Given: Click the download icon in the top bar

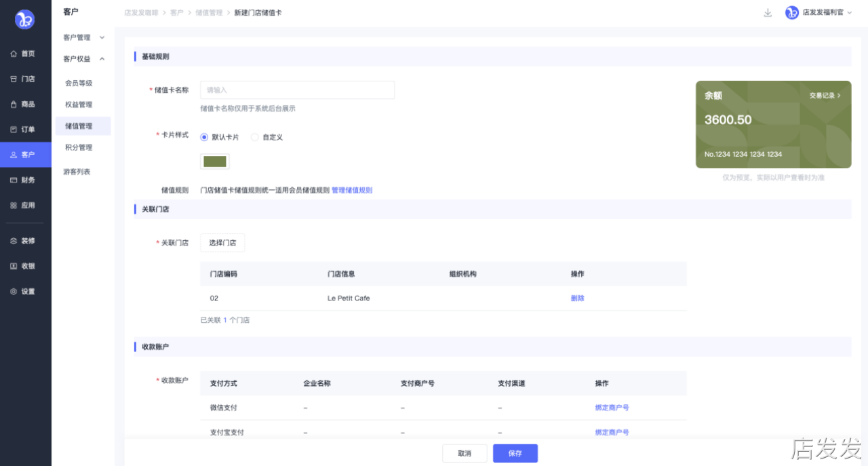Looking at the screenshot, I should pos(768,13).
